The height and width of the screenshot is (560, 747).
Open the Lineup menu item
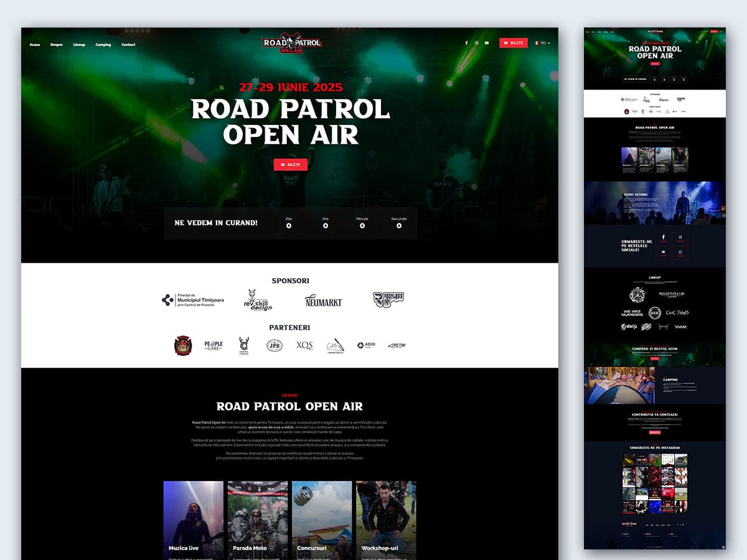[79, 45]
